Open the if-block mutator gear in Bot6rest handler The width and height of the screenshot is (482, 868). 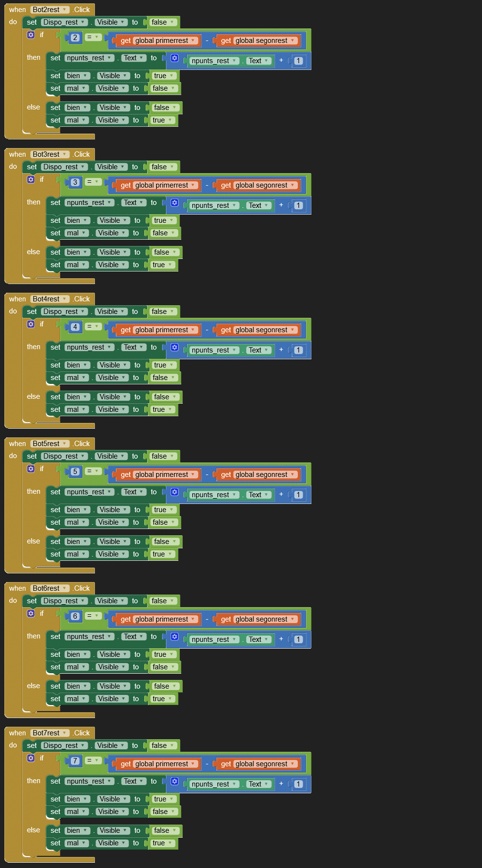point(31,613)
